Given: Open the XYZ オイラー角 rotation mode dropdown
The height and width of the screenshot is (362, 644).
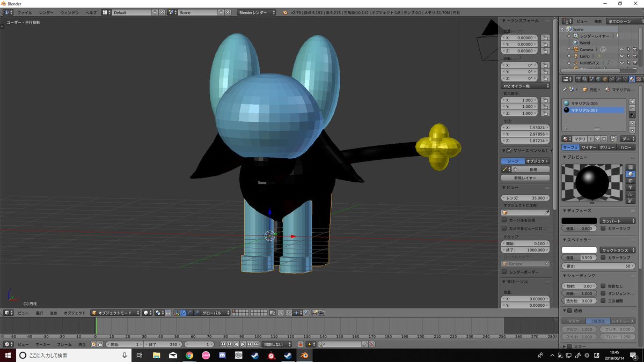Looking at the screenshot, I should [526, 86].
